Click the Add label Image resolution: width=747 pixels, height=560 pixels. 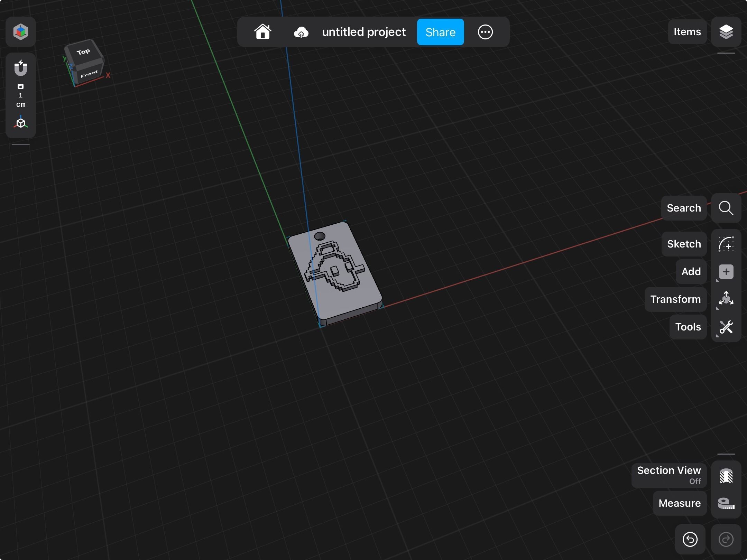pyautogui.click(x=691, y=272)
